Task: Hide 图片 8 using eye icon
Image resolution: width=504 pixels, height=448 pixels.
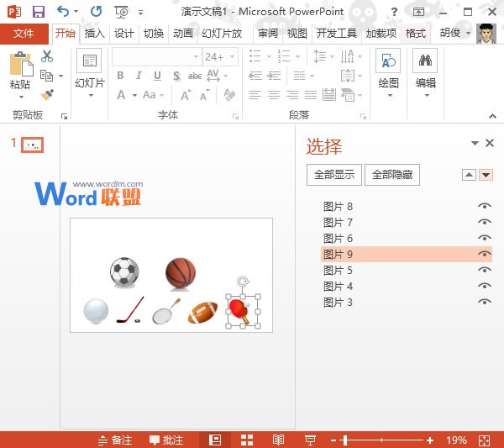Action: pos(485,206)
